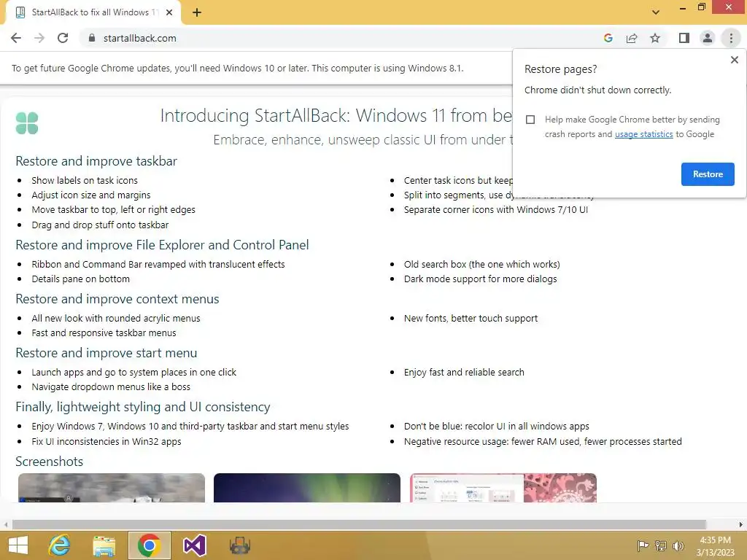This screenshot has width=747, height=560.
Task: Open the Google search side icon
Action: pos(608,38)
